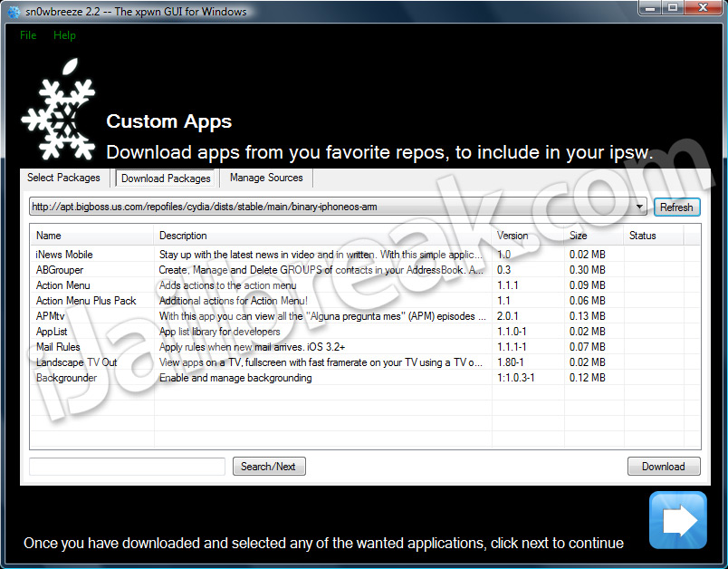This screenshot has height=569, width=728.
Task: Expand the repository URL dropdown
Action: pos(639,207)
